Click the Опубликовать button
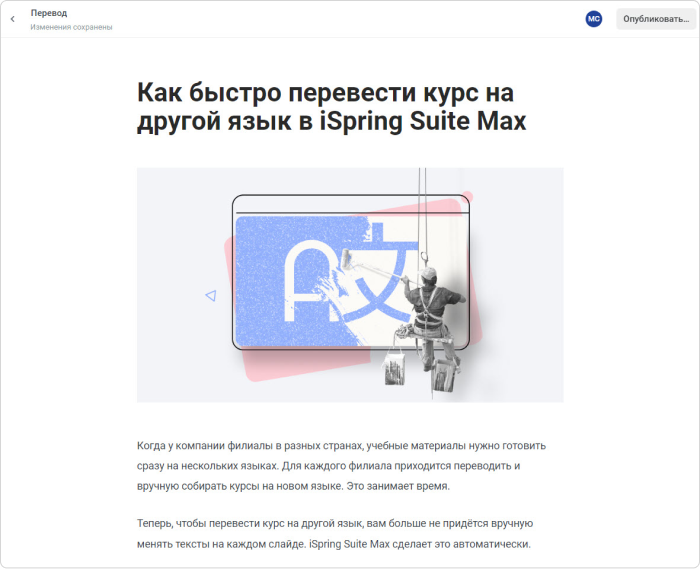 [x=656, y=19]
